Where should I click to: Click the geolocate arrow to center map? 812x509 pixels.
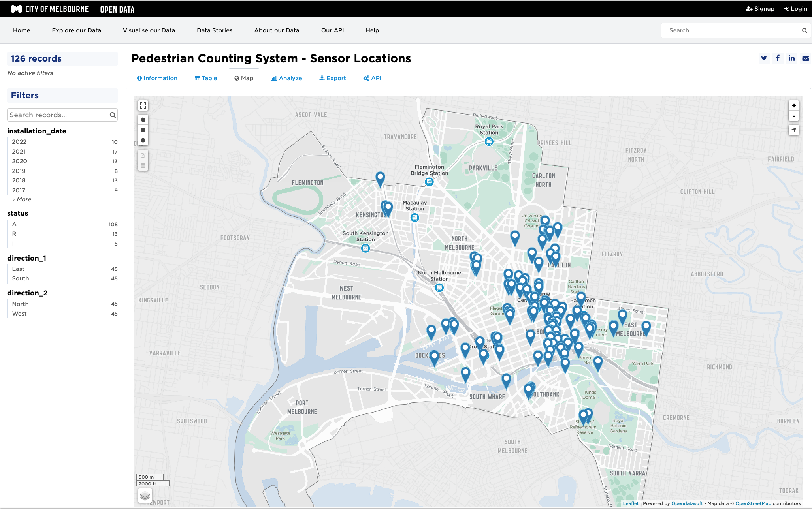794,130
